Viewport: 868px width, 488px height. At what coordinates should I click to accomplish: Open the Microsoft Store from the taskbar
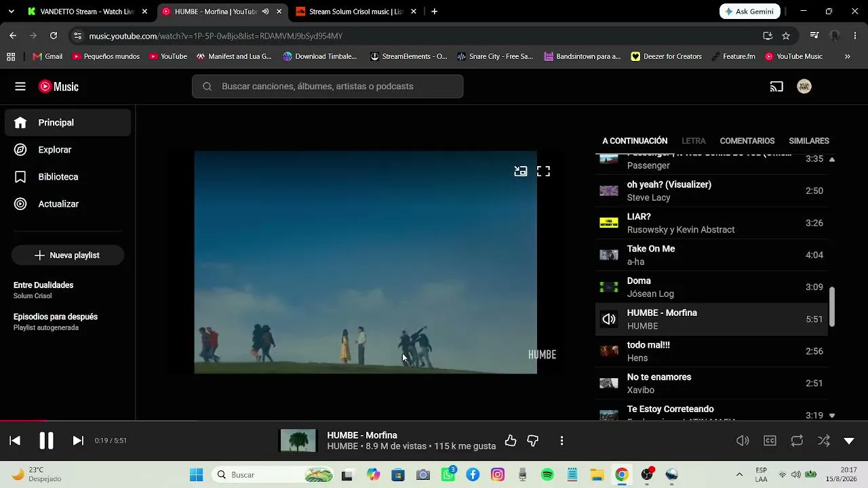pos(398,474)
